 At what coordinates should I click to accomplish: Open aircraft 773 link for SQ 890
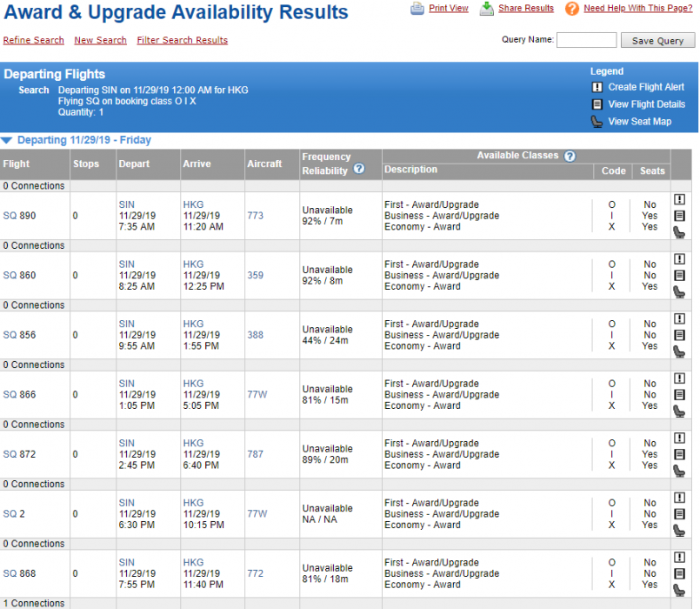(x=255, y=216)
